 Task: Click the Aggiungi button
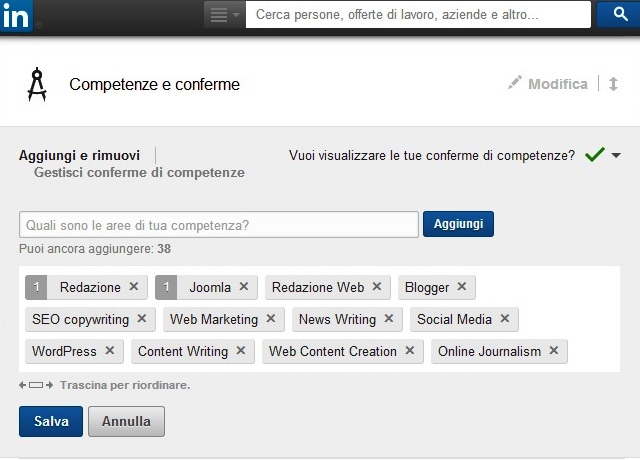(x=458, y=224)
